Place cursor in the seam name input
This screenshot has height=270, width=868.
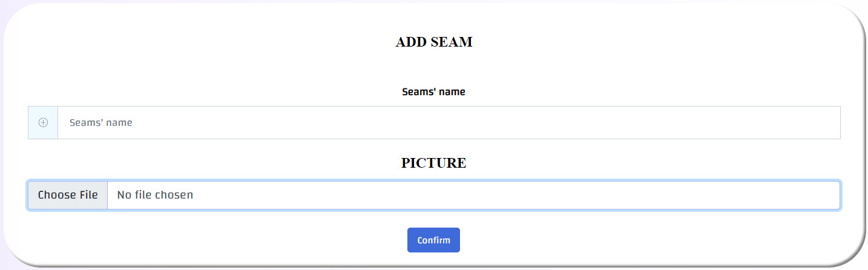click(x=448, y=123)
